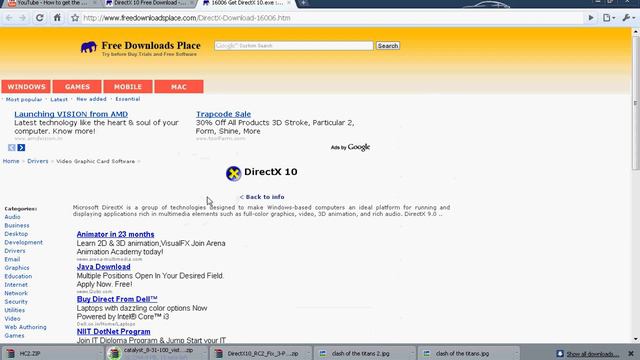
Task: Open the GAMES category tab
Action: tap(77, 87)
